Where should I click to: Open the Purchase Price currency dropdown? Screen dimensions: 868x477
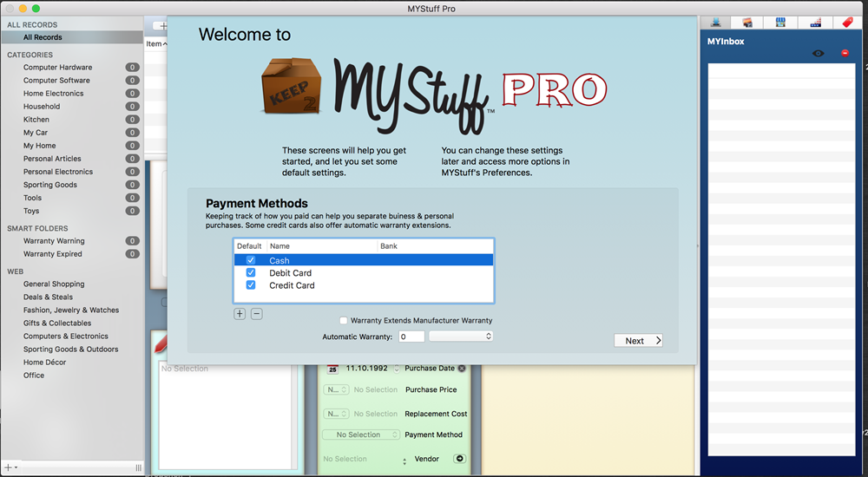pyautogui.click(x=336, y=389)
